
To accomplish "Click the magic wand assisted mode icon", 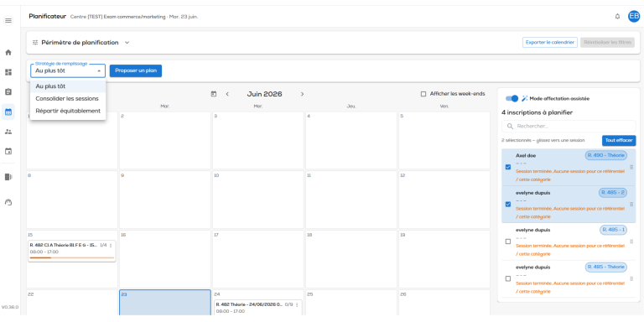I will tap(524, 99).
